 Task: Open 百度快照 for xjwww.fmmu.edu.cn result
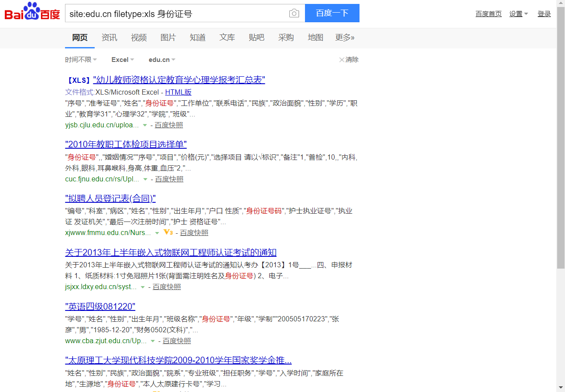194,233
